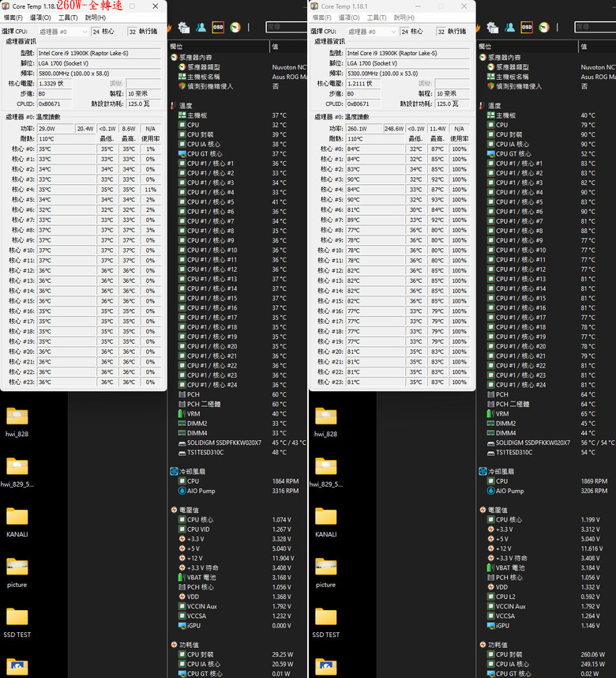This screenshot has width=616, height=678.
Task: Select the hwi_828 folder on the right desktop
Action: (x=325, y=423)
